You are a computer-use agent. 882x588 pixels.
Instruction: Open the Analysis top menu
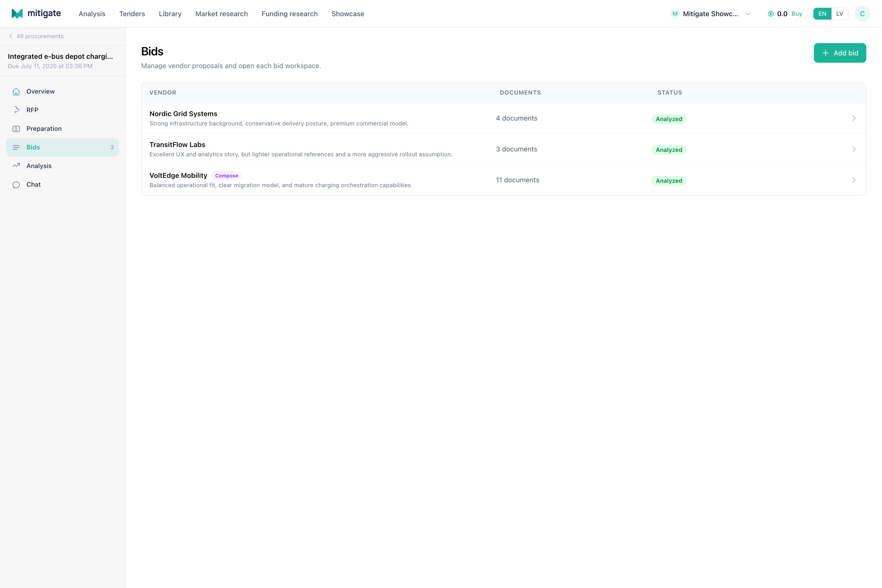coord(92,14)
